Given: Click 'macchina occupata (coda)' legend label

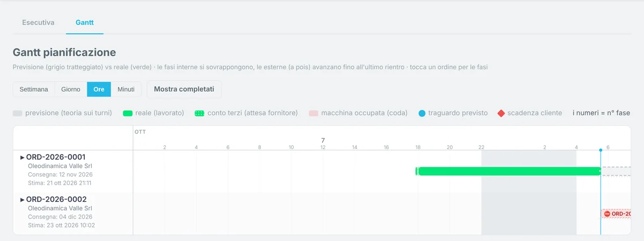Looking at the screenshot, I should 364,113.
